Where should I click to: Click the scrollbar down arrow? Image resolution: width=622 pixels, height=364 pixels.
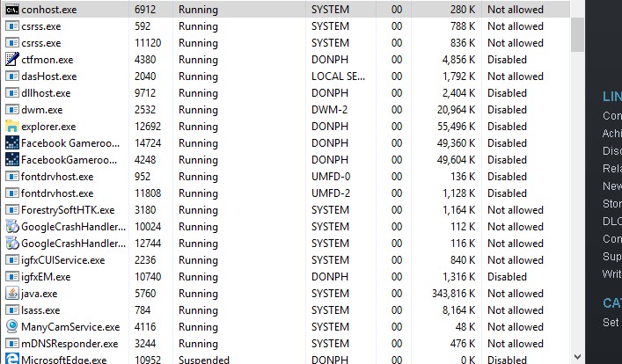pyautogui.click(x=577, y=357)
